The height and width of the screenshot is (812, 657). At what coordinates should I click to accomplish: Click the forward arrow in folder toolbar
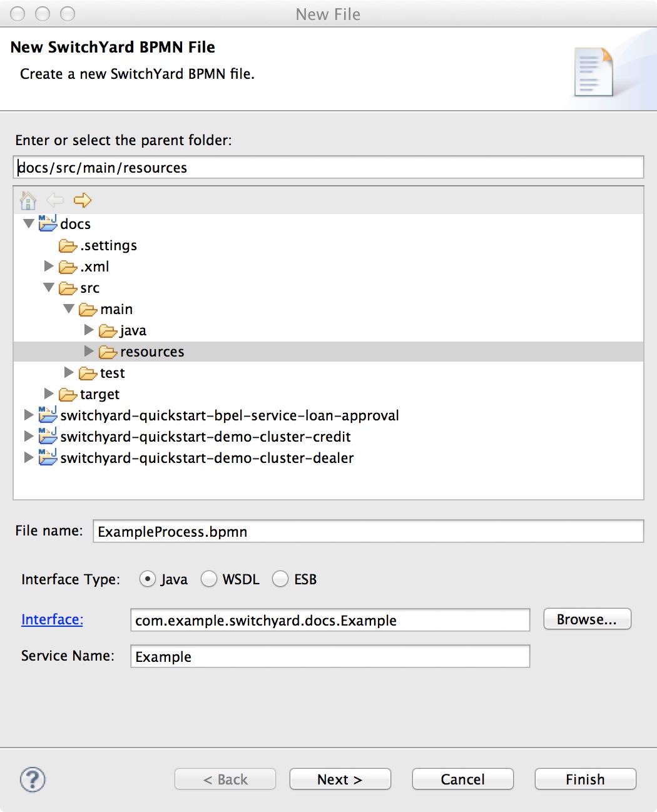[83, 200]
